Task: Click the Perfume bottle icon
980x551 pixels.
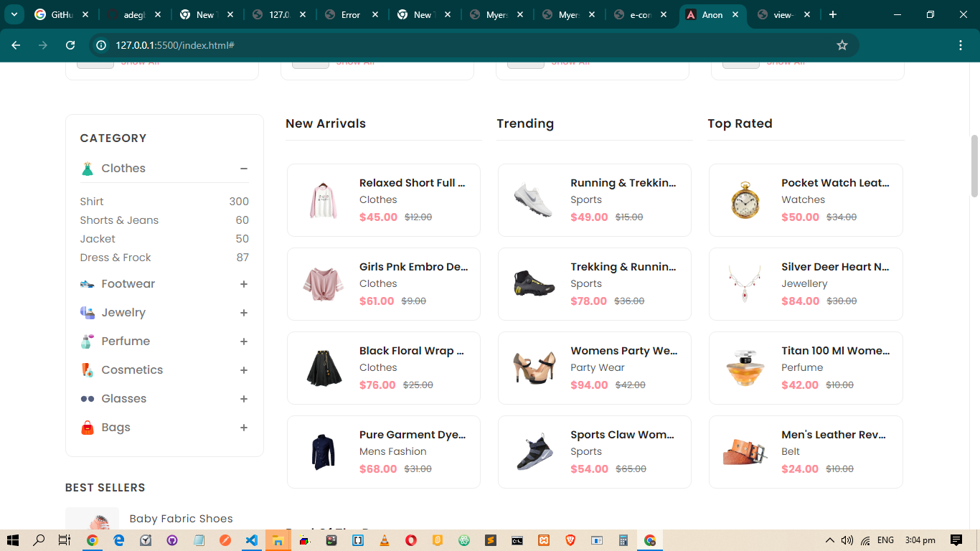Action: [87, 342]
